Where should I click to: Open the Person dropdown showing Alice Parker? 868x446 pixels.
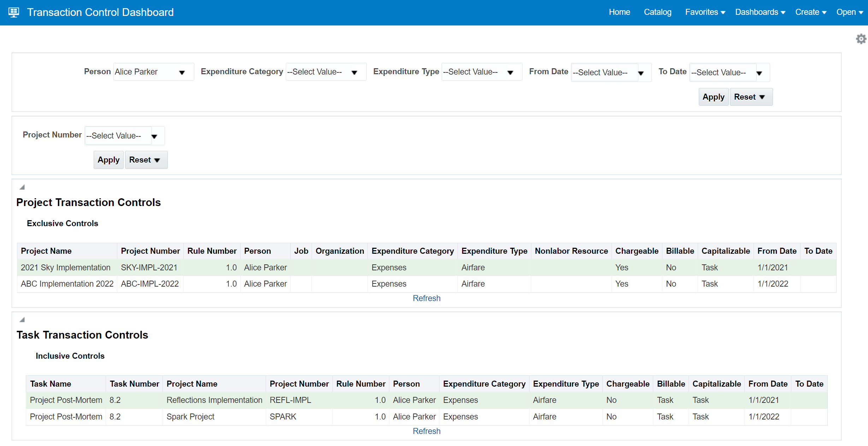pos(154,72)
